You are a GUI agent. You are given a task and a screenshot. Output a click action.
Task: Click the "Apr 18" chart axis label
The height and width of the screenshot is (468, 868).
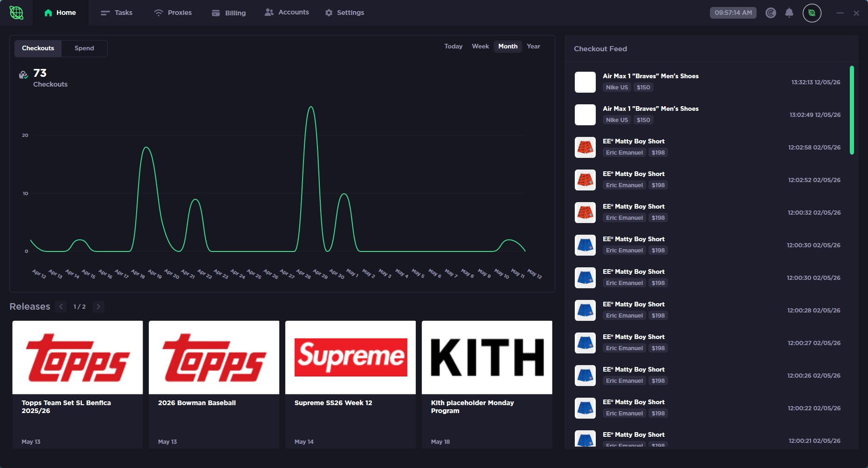pyautogui.click(x=138, y=274)
